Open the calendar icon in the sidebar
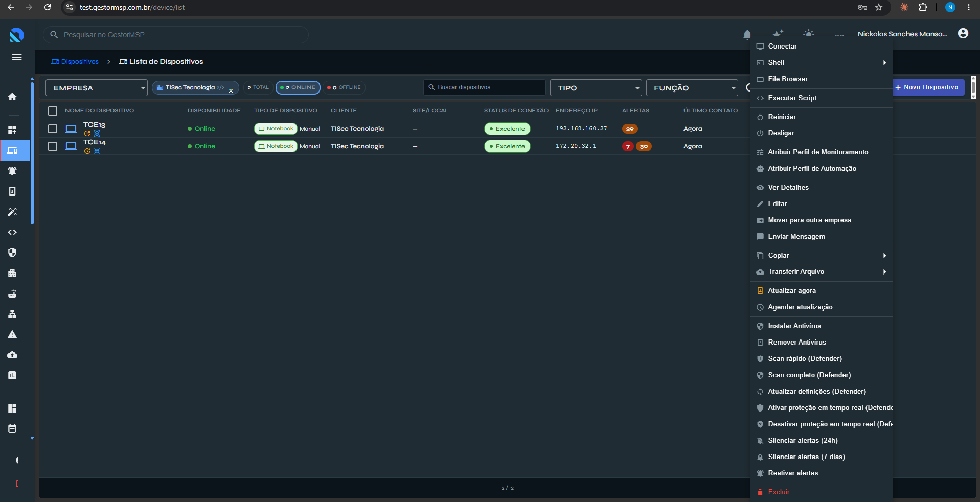This screenshot has width=980, height=502. click(x=12, y=429)
